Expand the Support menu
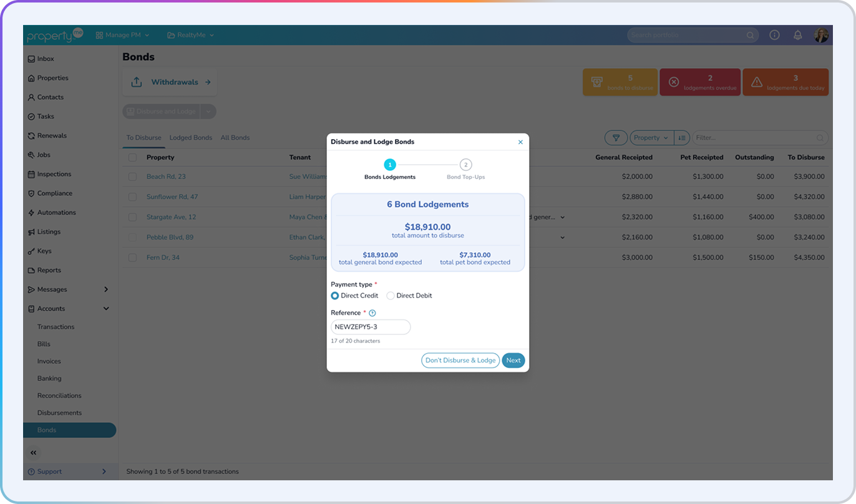Viewport: 856px width, 504px height. [x=104, y=472]
